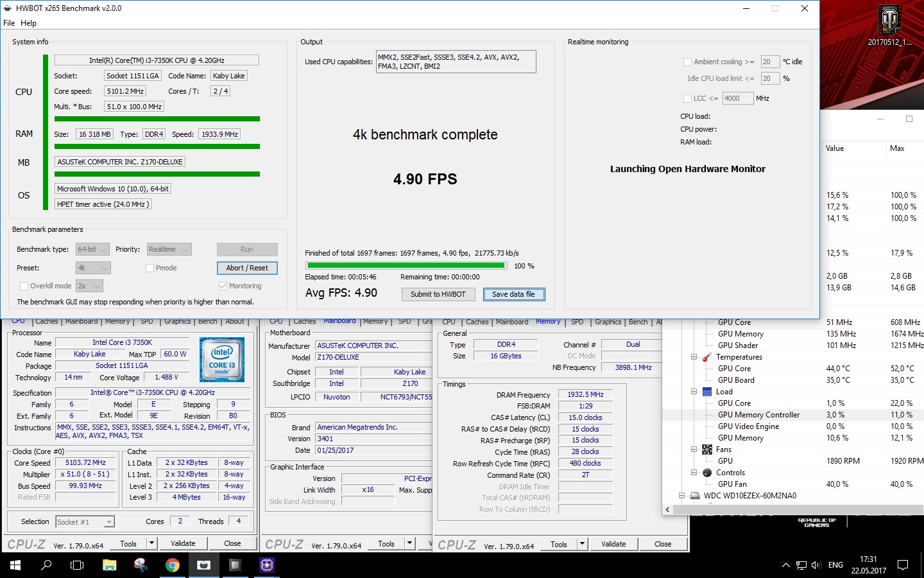The image size is (924, 578).
Task: Open the scissors snipping app on taskbar
Action: (141, 565)
